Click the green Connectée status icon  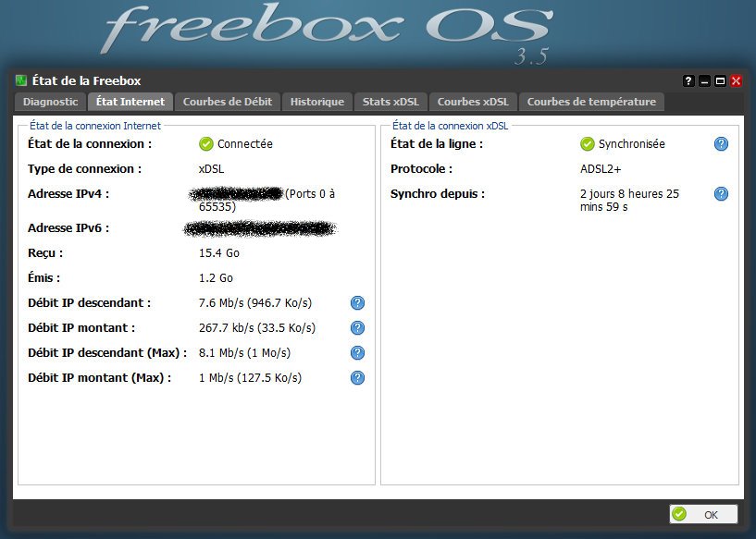(x=205, y=144)
